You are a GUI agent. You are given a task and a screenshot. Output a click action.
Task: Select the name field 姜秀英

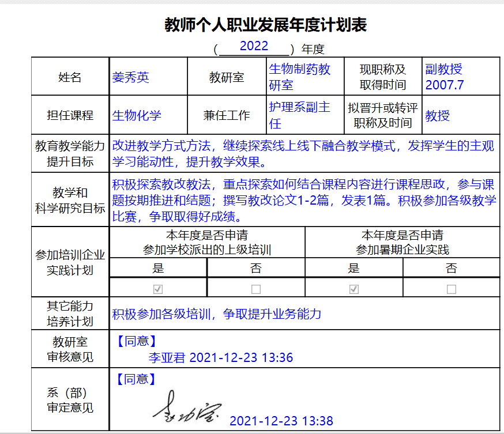tap(131, 77)
